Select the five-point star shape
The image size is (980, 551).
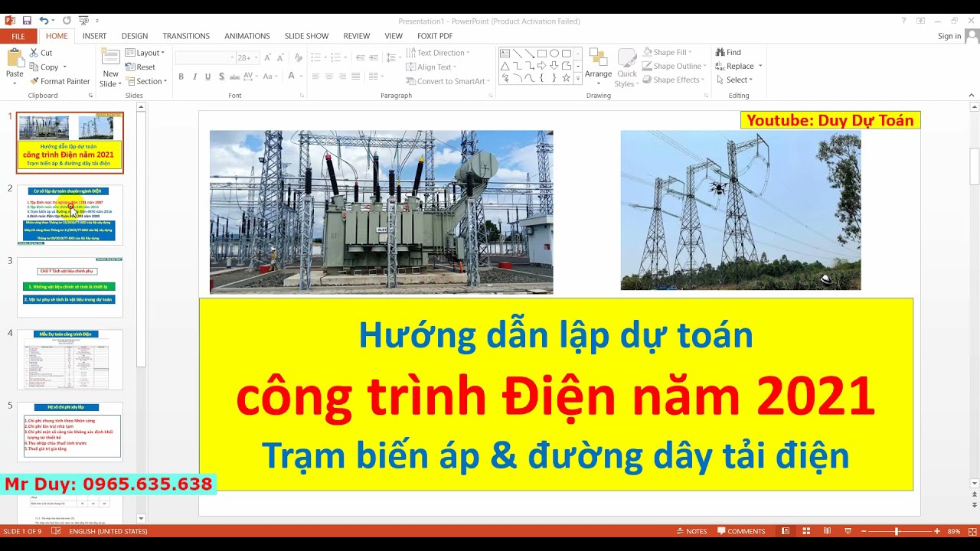coord(566,78)
